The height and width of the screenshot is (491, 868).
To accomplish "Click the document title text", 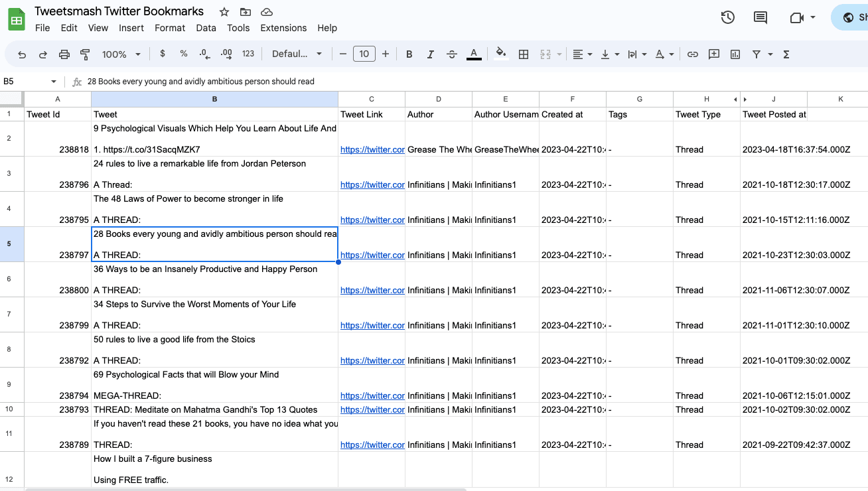I will (x=119, y=11).
